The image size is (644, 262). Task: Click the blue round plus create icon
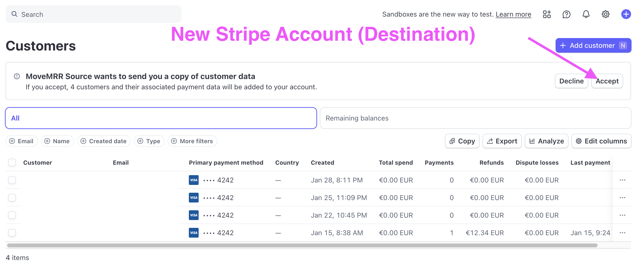click(x=626, y=14)
